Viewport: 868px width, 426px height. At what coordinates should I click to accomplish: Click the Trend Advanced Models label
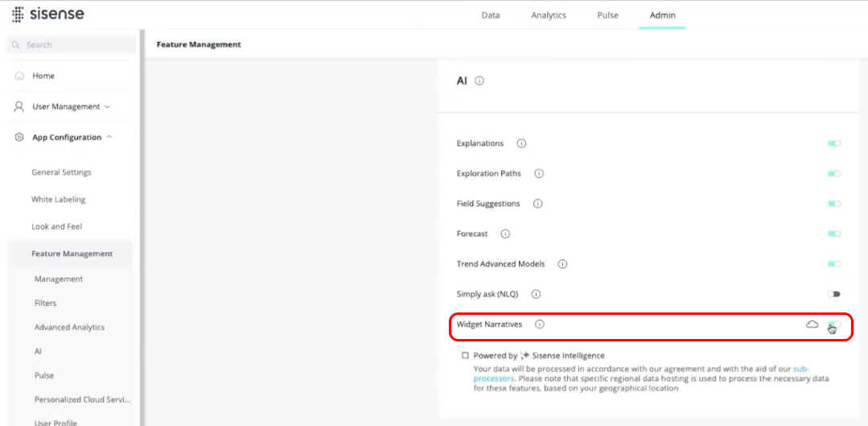[500, 264]
